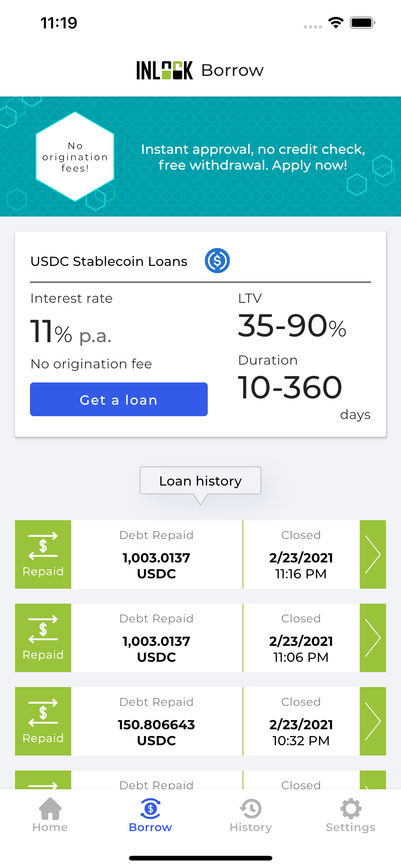Tap Repaid icon of 11:06 PM loan
This screenshot has height=868, width=401.
coord(43,638)
